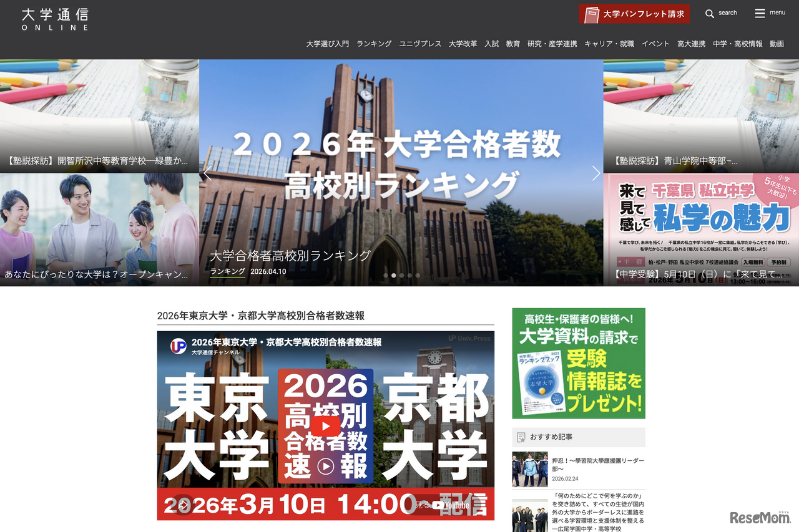Open the 広尾学園 article thumbnail
This screenshot has width=799, height=532.
coord(530,515)
